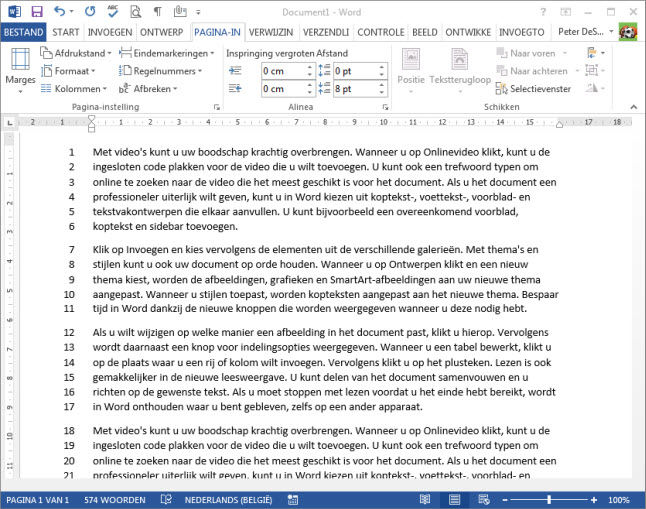Open the VERWIJZINGEN tab
646x509 pixels.
[x=271, y=32]
